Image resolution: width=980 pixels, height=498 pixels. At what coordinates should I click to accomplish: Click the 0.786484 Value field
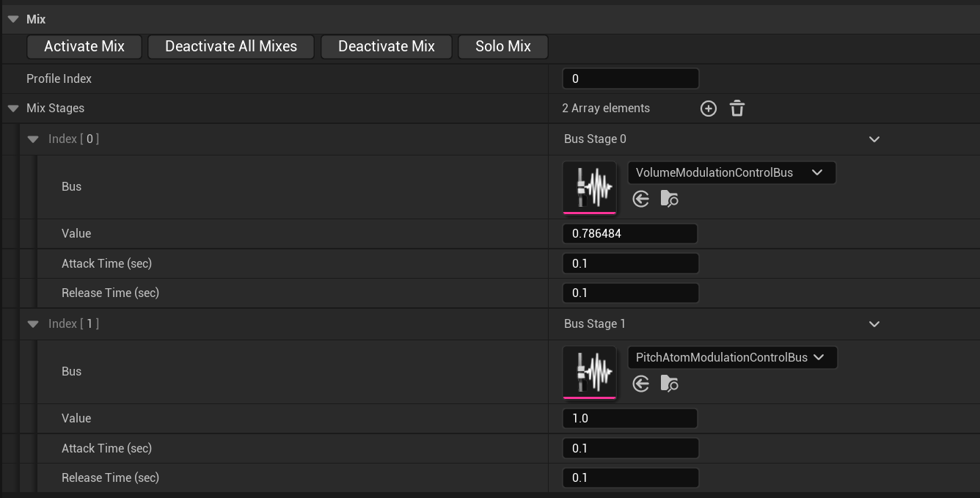[x=629, y=234]
